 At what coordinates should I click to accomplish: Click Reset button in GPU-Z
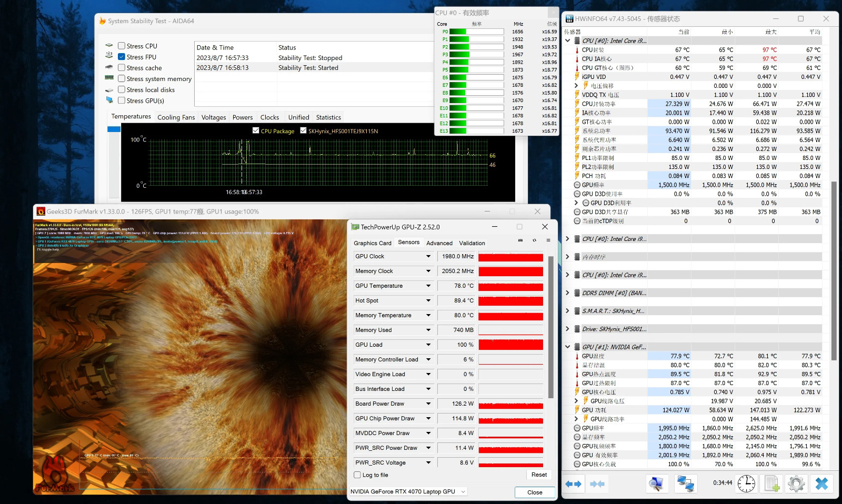tap(539, 475)
